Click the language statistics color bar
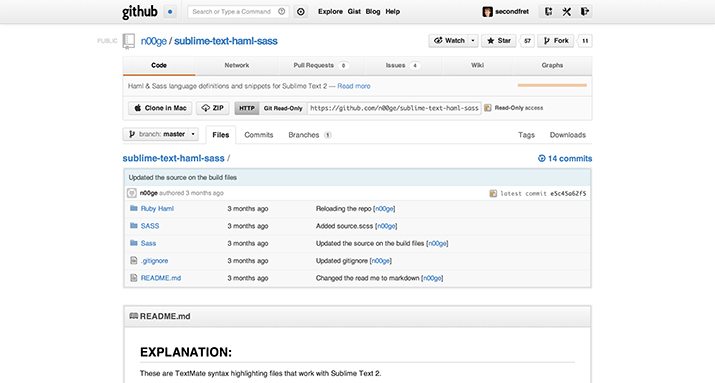 [552, 85]
